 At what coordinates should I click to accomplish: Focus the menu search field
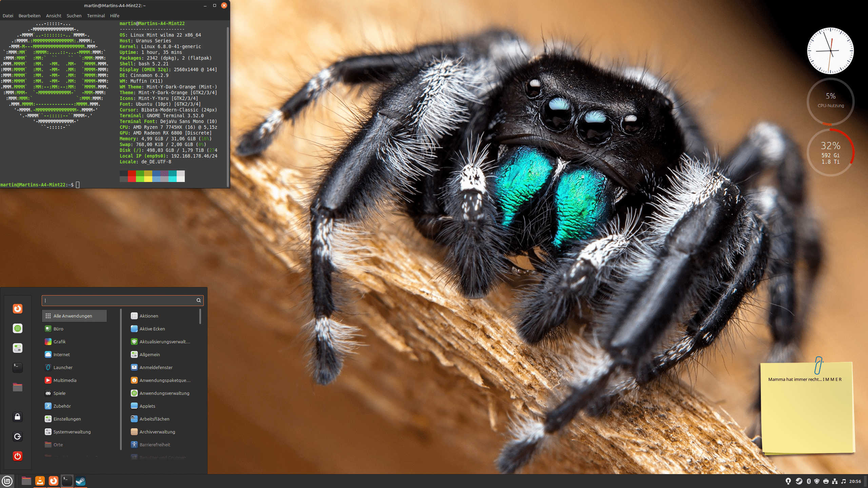122,300
